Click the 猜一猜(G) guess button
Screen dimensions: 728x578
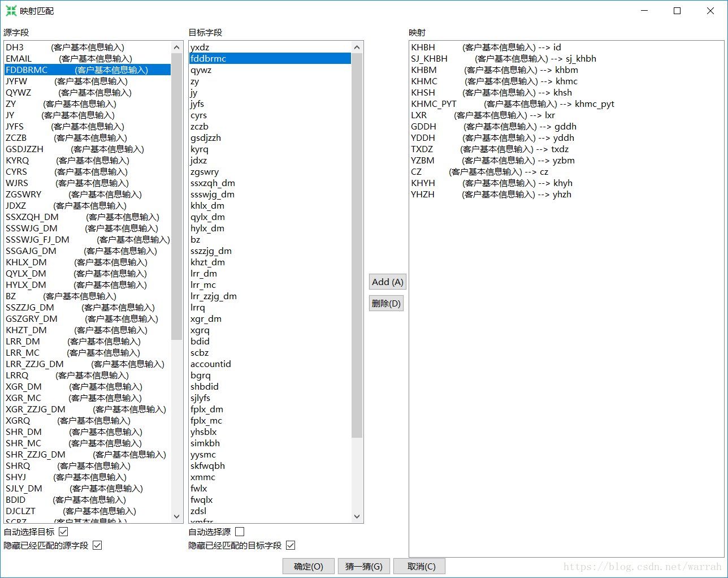(363, 566)
